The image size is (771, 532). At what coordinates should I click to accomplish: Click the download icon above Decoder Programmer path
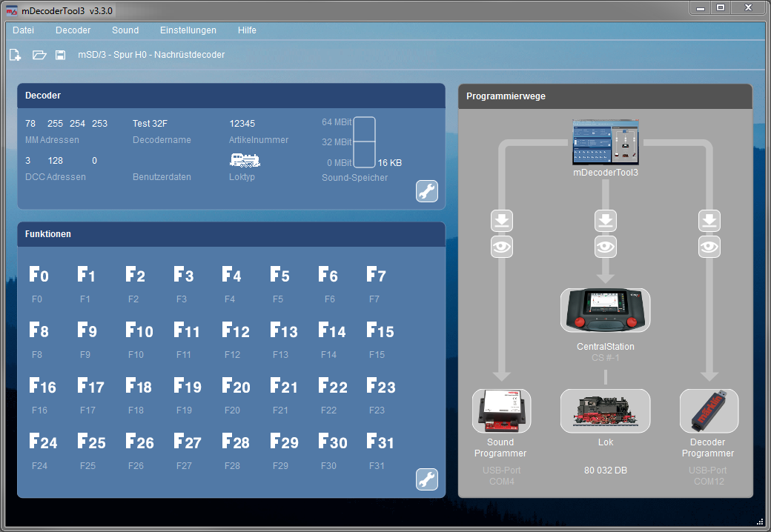click(x=709, y=221)
